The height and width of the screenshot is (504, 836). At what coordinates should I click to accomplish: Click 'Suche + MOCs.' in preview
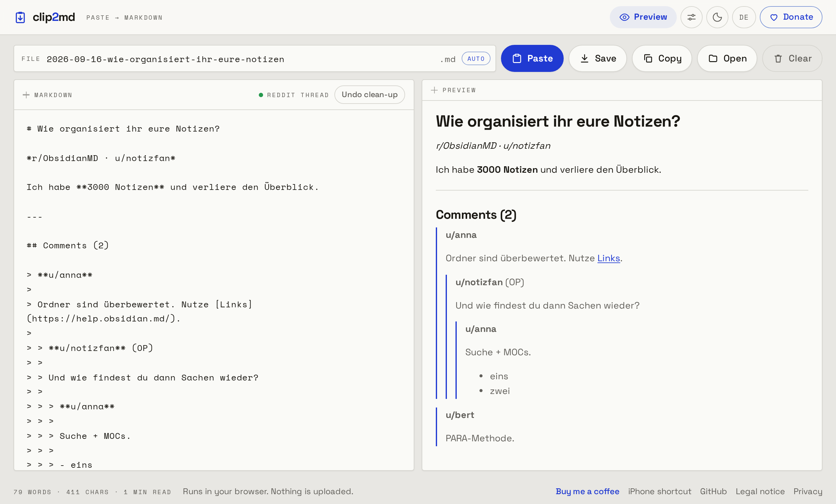tap(498, 352)
